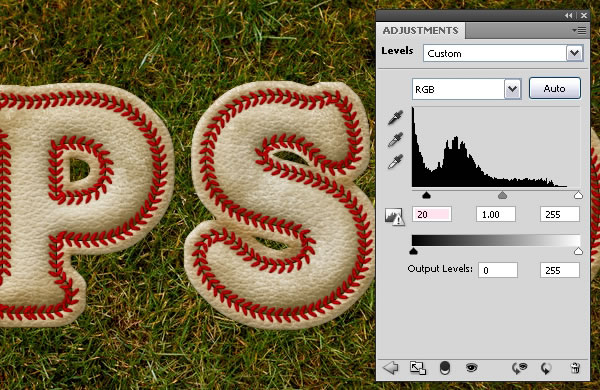600x390 pixels.
Task: Open the Adjustments panel flyout menu
Action: pos(579,30)
